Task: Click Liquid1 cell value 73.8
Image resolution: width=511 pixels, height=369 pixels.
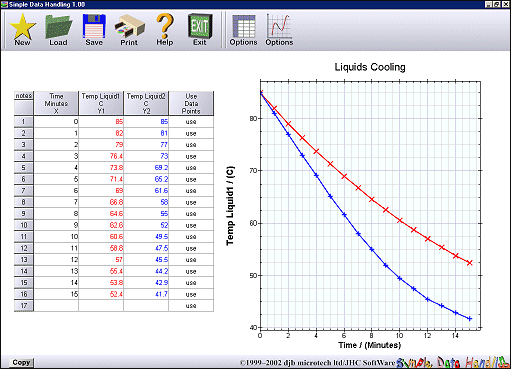Action: pos(101,168)
